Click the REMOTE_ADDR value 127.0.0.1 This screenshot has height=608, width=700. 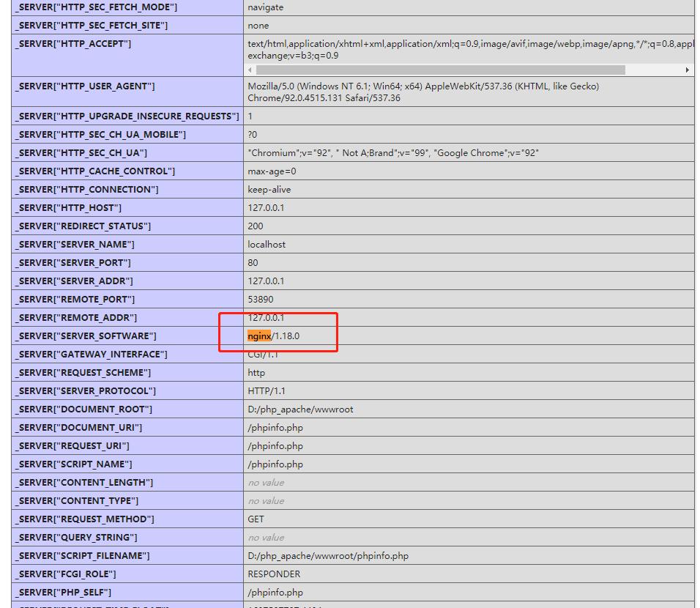pyautogui.click(x=264, y=317)
